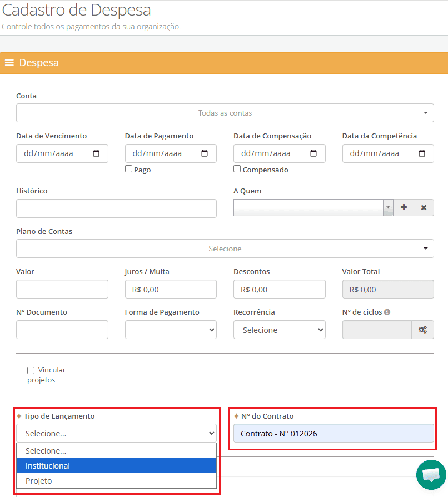
Task: Open the Data de Compensação calendar picker
Action: click(313, 153)
